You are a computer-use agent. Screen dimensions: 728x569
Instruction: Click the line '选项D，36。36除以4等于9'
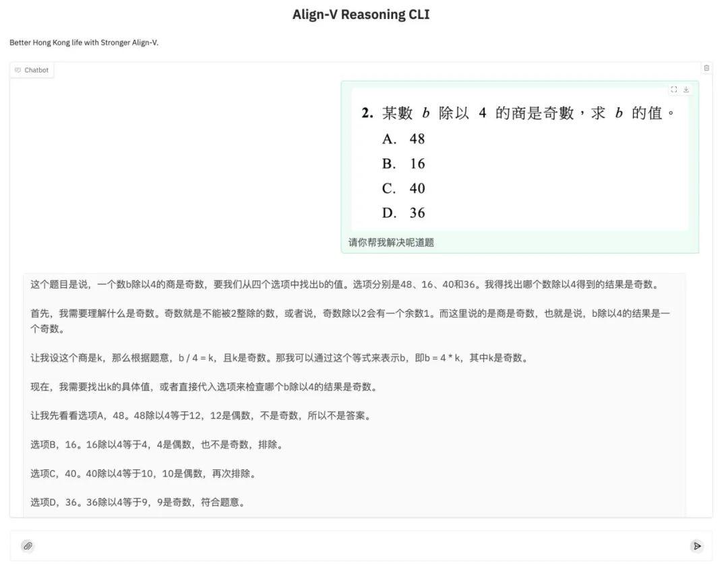coord(138,502)
